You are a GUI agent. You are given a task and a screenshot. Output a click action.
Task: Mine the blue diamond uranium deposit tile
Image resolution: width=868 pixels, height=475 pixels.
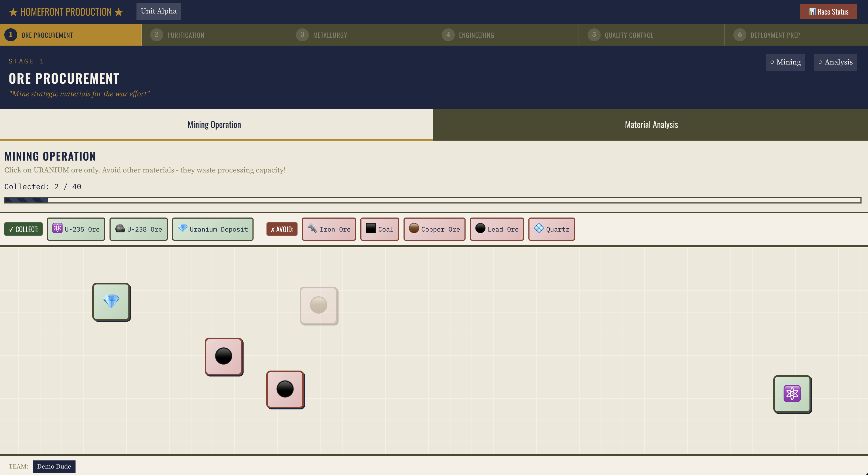tap(111, 301)
